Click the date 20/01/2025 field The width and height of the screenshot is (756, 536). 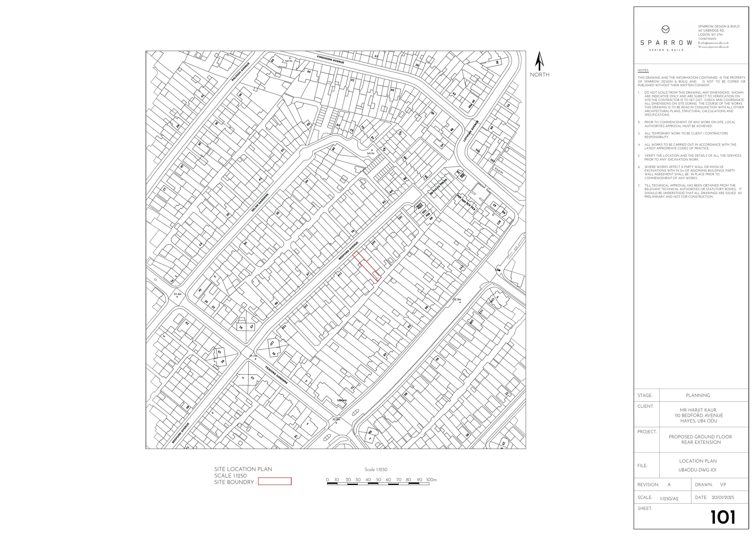(723, 497)
